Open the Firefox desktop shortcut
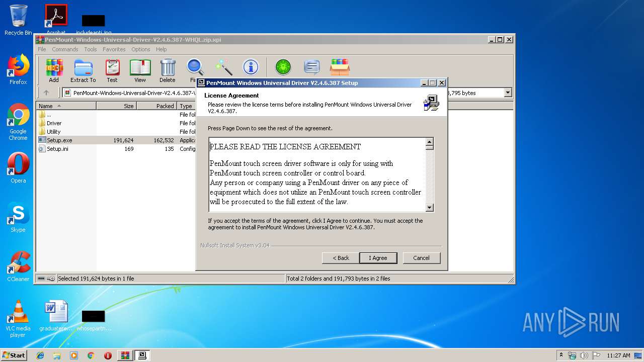 18,69
